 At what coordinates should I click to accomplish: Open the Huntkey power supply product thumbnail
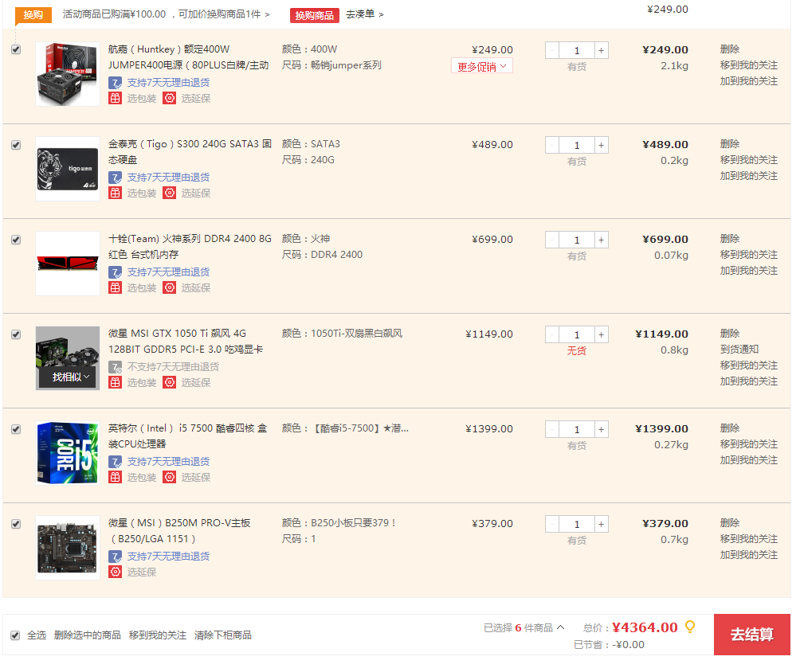click(x=68, y=74)
